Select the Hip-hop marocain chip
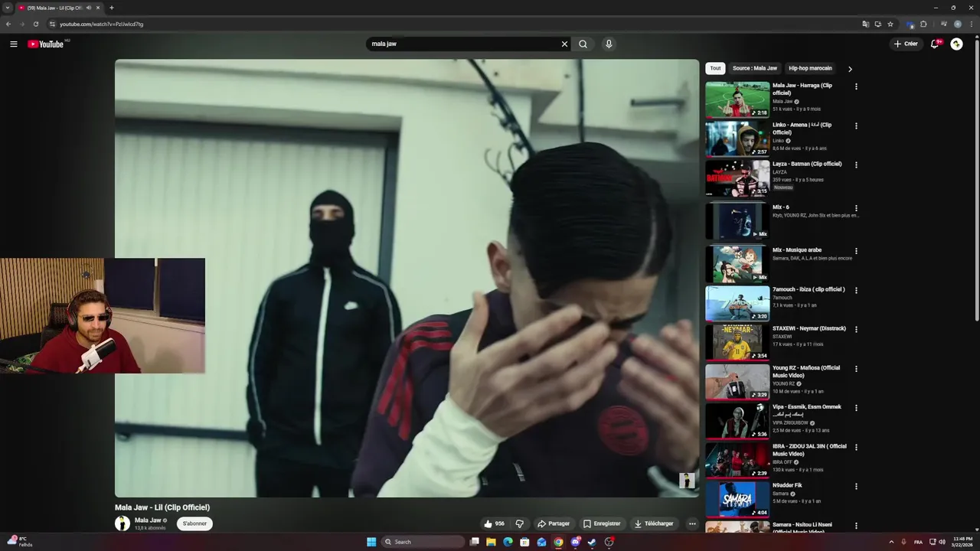This screenshot has width=980, height=551. [x=810, y=68]
